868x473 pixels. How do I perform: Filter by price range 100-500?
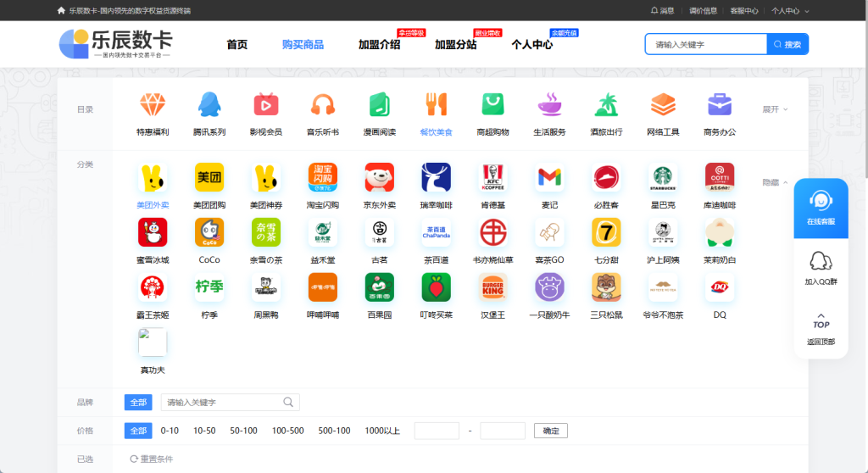coord(288,431)
